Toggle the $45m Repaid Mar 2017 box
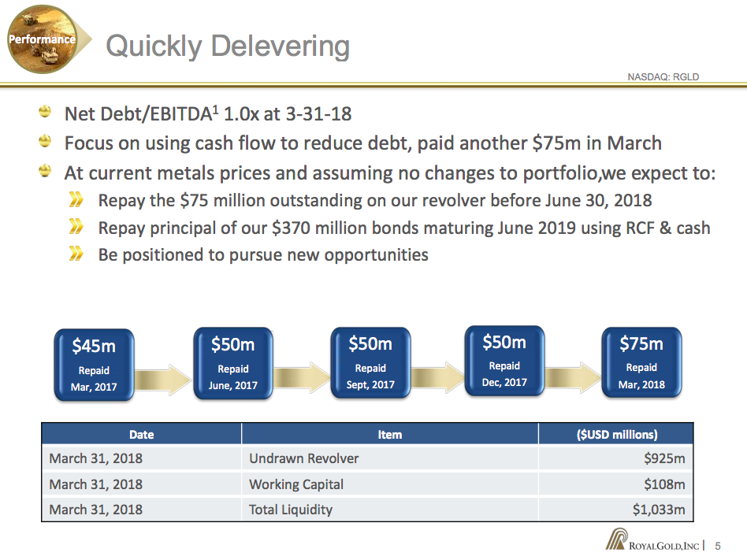Viewport: 747px width, 560px height. click(94, 363)
